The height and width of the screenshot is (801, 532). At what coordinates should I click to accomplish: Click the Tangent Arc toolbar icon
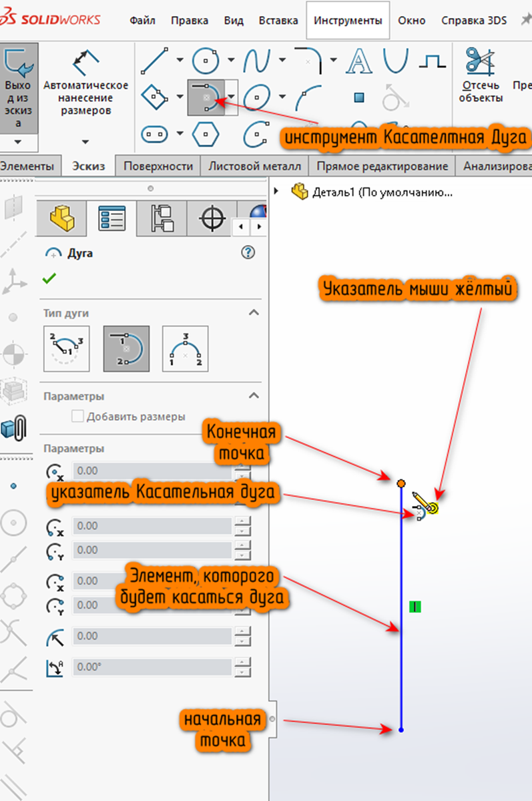(x=206, y=97)
